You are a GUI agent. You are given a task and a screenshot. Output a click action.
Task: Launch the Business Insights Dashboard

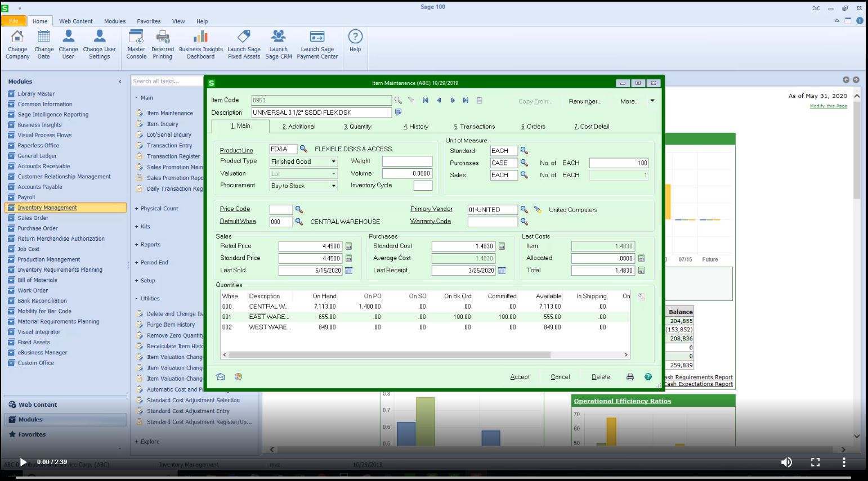200,44
